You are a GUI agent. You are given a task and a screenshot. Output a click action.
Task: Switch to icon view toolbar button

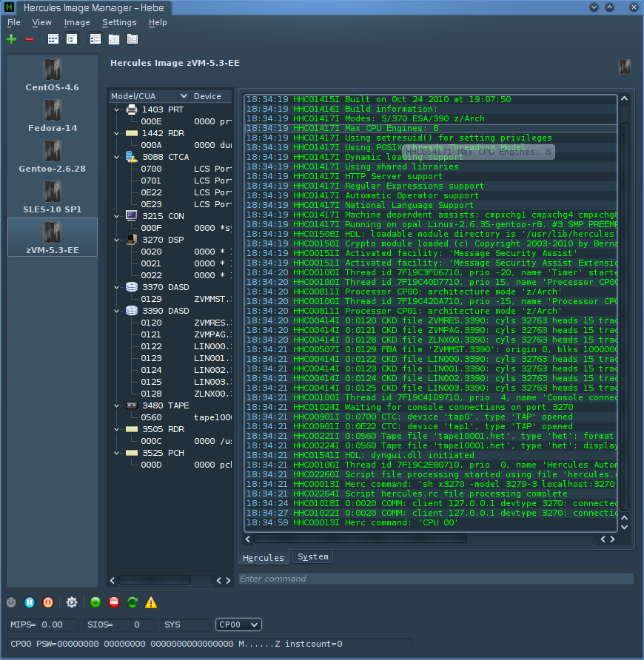[53, 39]
